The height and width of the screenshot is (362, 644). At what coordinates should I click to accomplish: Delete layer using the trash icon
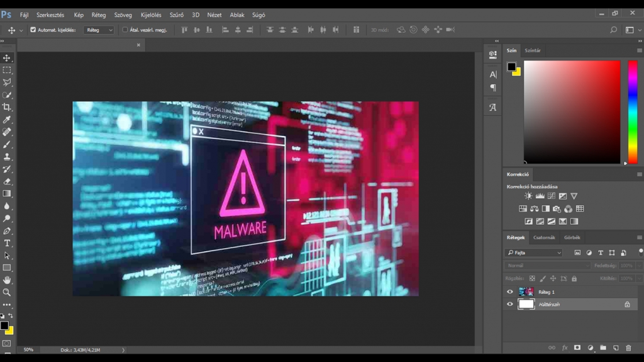pyautogui.click(x=628, y=348)
